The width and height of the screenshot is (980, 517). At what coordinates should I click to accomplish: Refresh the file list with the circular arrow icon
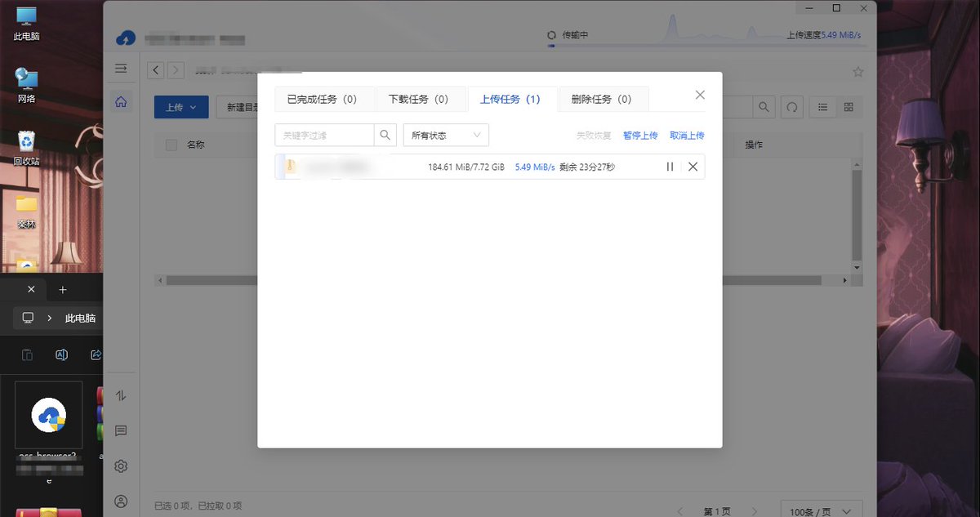point(791,107)
